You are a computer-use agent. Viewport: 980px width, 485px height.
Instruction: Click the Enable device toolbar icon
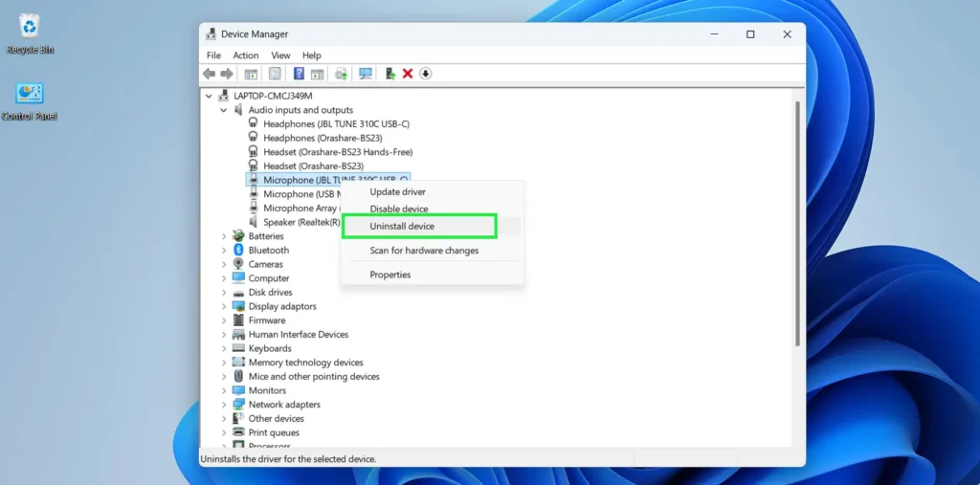point(390,74)
